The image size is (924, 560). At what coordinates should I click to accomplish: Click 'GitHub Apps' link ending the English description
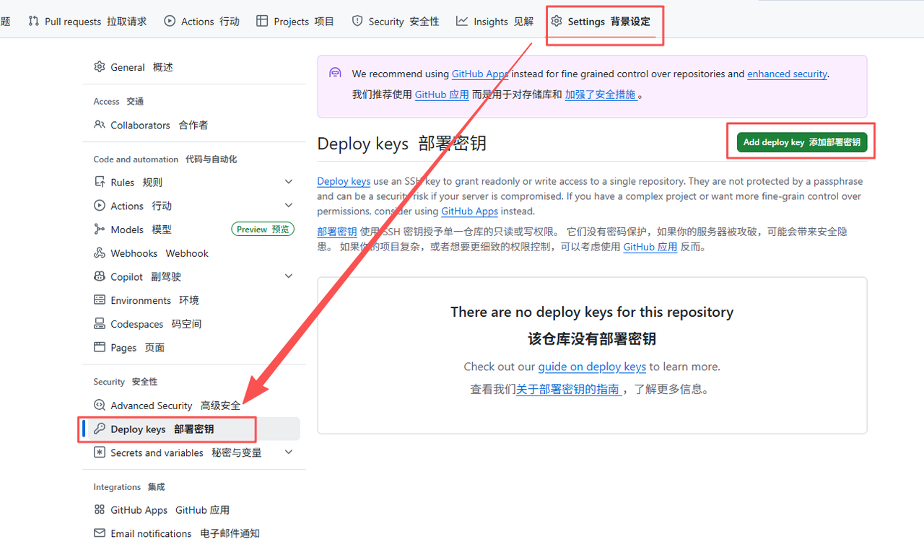pyautogui.click(x=469, y=211)
